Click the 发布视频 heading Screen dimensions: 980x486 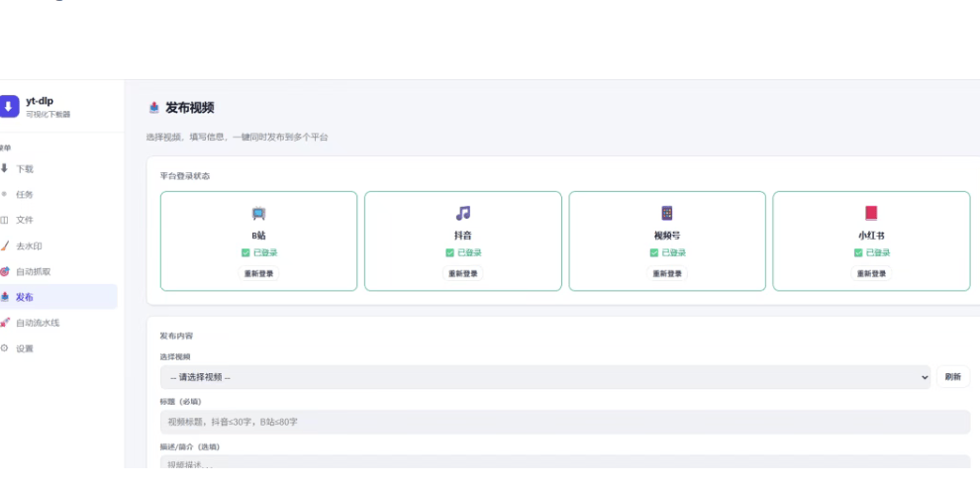pos(190,108)
